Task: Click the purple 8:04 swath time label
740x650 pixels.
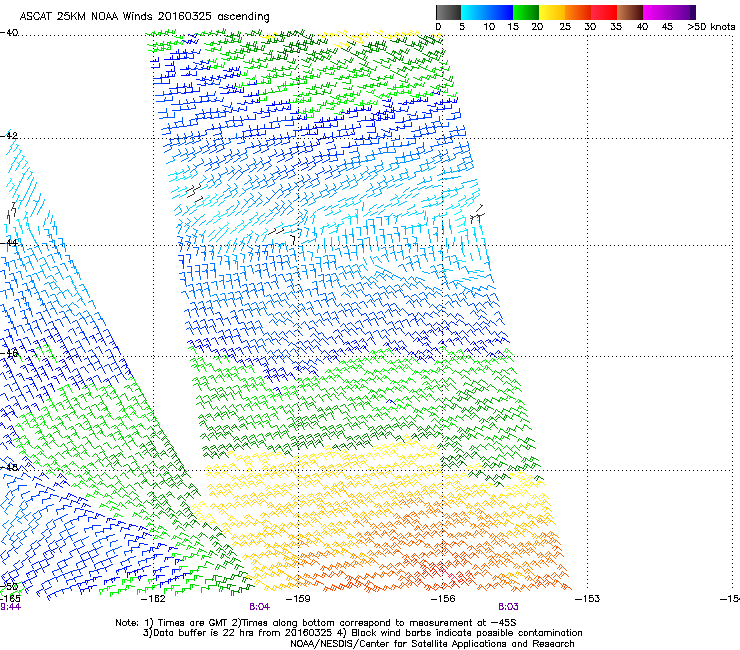Action: pyautogui.click(x=260, y=607)
